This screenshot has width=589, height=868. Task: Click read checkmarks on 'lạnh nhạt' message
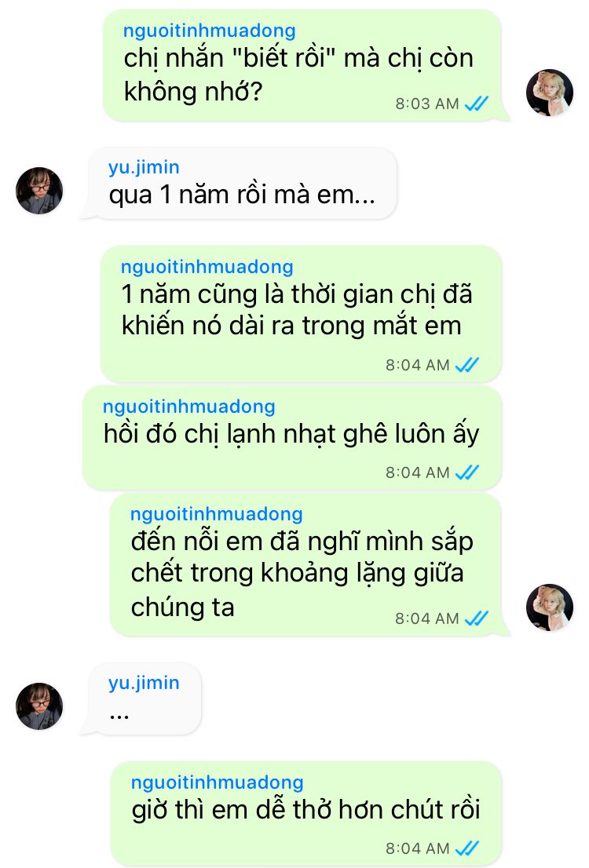(467, 472)
